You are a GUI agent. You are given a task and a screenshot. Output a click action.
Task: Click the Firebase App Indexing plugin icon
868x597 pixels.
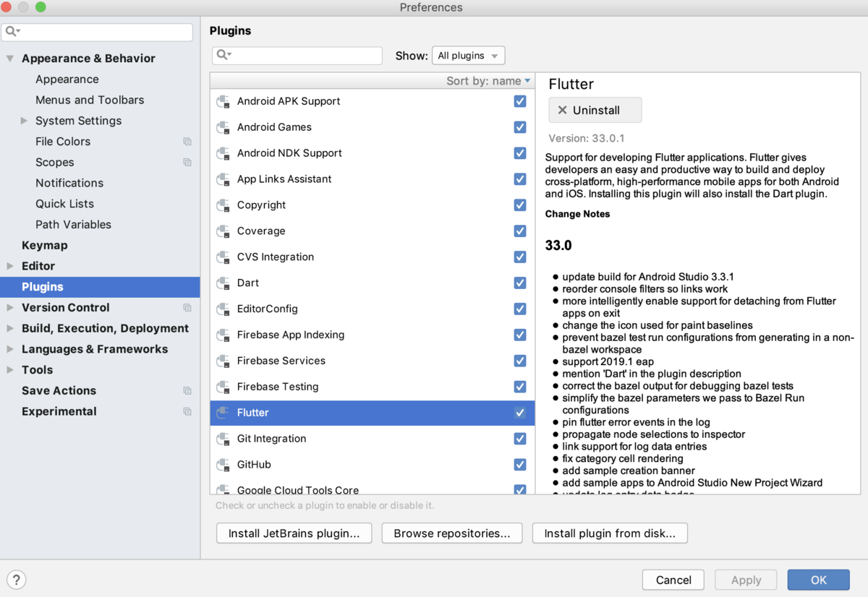[x=223, y=336]
